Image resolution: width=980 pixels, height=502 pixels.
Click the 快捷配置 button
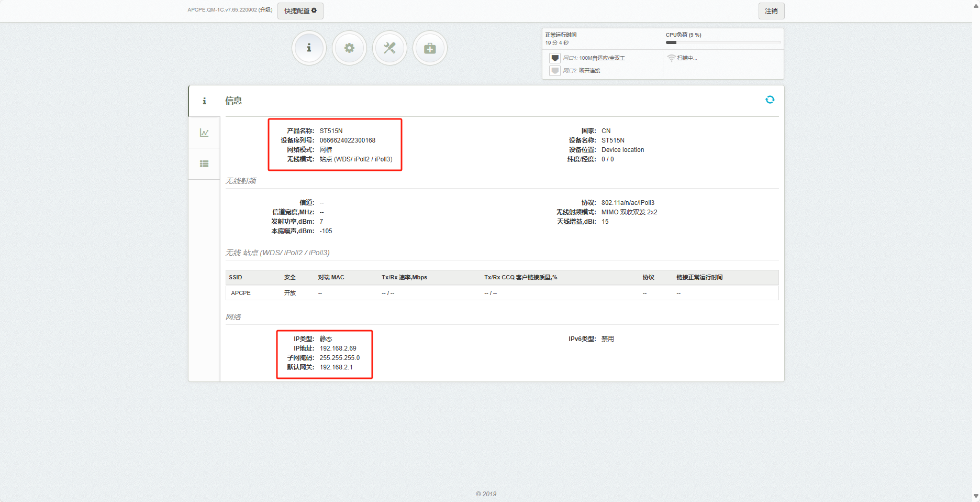pyautogui.click(x=300, y=11)
